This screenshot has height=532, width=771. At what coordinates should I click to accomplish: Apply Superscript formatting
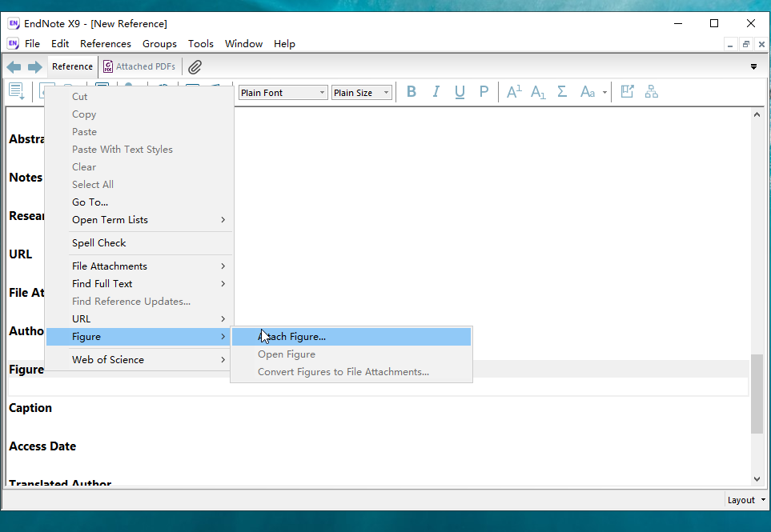(x=514, y=92)
